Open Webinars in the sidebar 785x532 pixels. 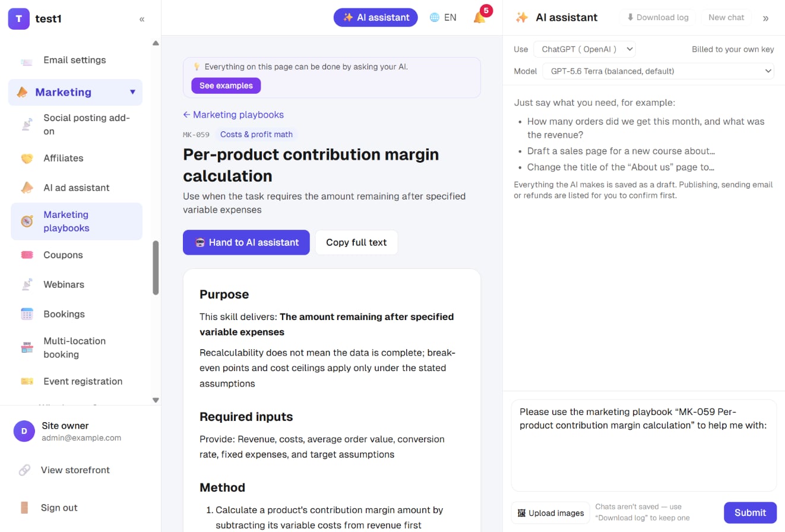[x=77, y=284]
